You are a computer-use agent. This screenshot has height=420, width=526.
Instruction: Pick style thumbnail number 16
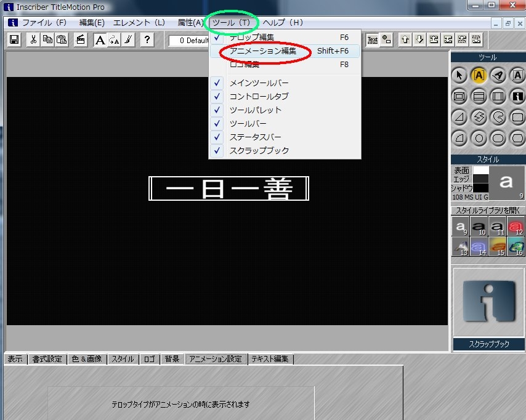coord(516,246)
